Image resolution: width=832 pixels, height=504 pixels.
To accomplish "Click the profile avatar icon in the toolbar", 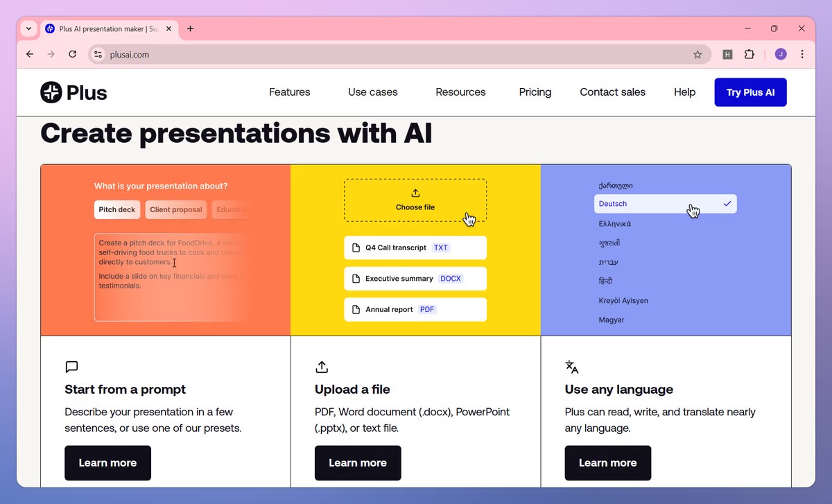I will coord(780,54).
